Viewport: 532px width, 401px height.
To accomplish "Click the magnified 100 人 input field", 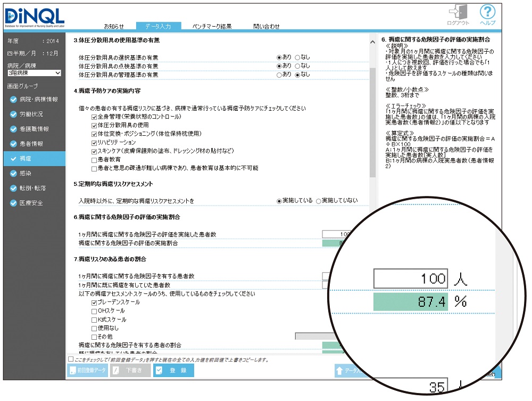I will [x=411, y=279].
